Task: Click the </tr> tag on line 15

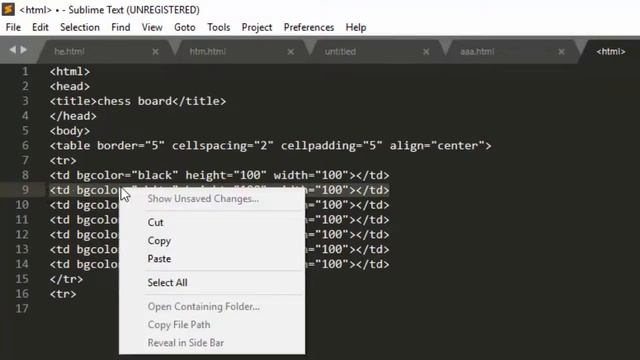Action: point(66,279)
